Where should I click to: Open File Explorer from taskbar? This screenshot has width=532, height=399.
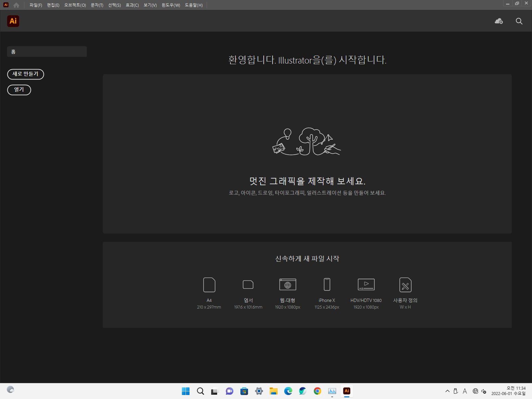coord(274,391)
